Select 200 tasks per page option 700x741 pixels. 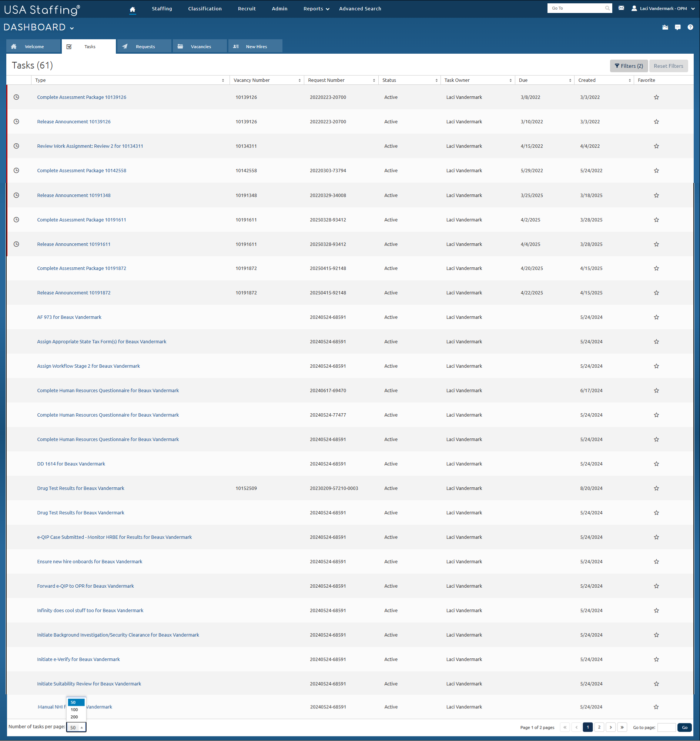[x=76, y=717]
